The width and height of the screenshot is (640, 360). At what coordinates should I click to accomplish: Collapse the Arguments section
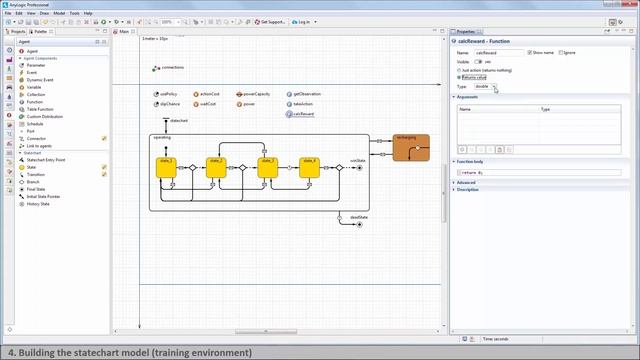click(x=454, y=97)
